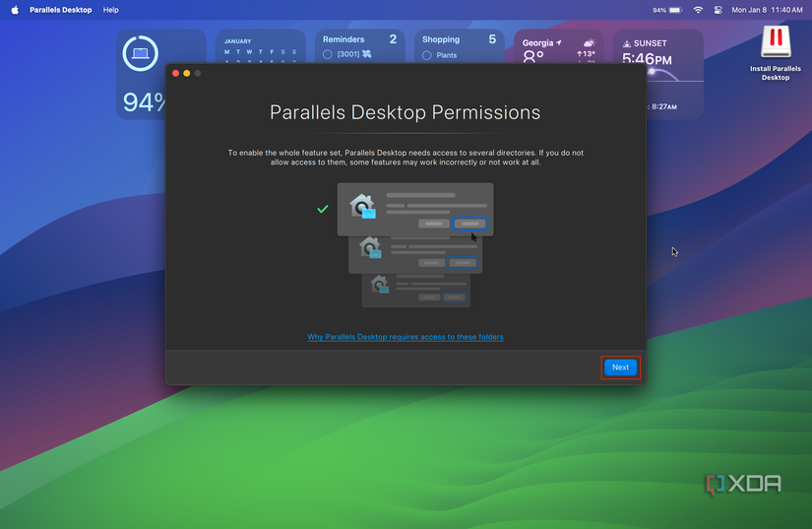Image resolution: width=812 pixels, height=529 pixels.
Task: Close the Parallels permissions window
Action: (175, 73)
